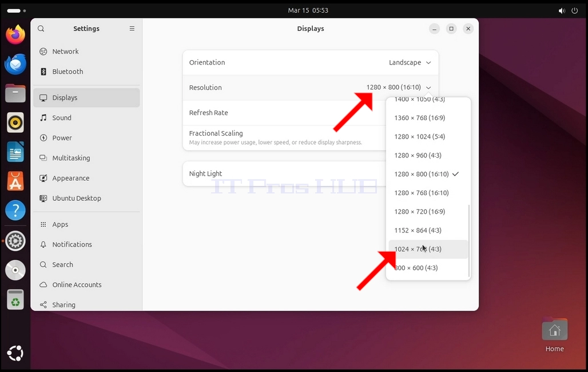Open Trash from the dock

pos(15,299)
